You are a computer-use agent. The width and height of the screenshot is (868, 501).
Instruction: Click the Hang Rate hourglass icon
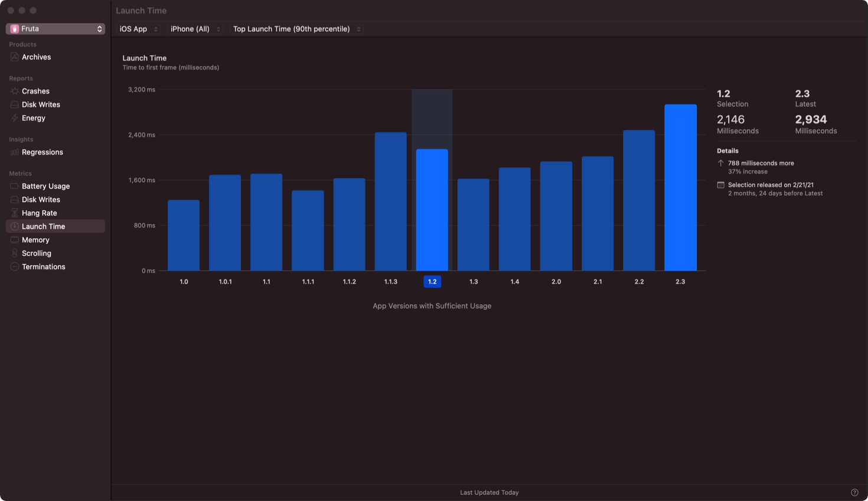coord(14,213)
